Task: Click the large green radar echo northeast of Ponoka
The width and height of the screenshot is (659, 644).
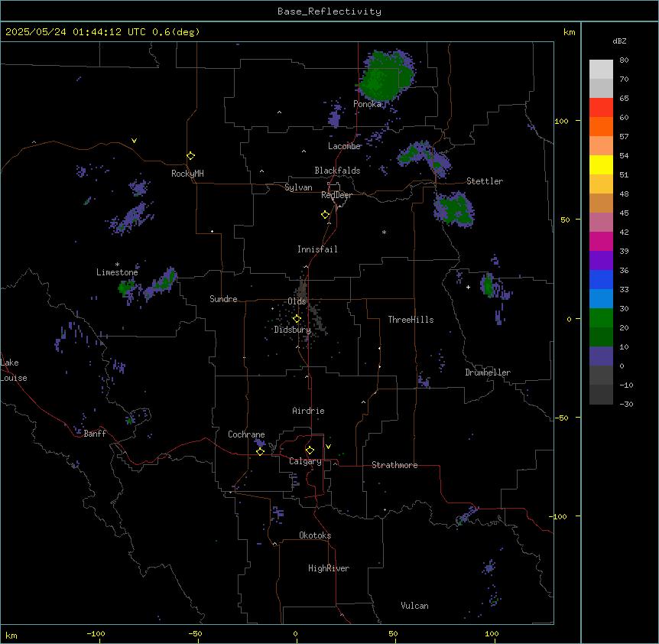Action: [x=385, y=76]
